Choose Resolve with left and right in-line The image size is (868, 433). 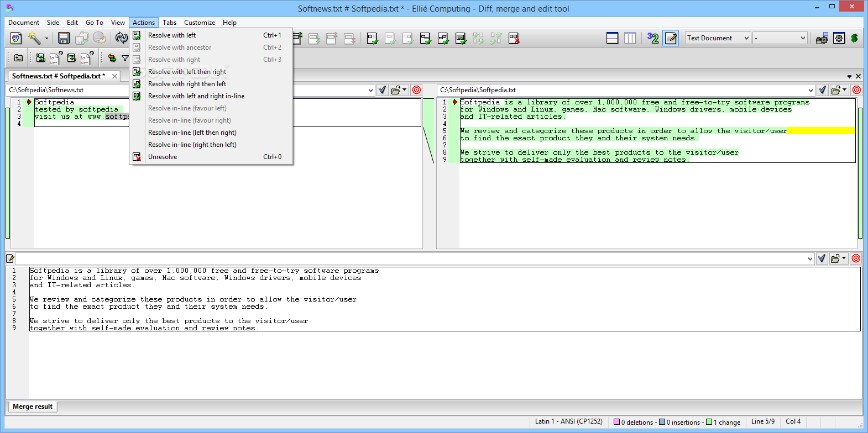pos(211,96)
